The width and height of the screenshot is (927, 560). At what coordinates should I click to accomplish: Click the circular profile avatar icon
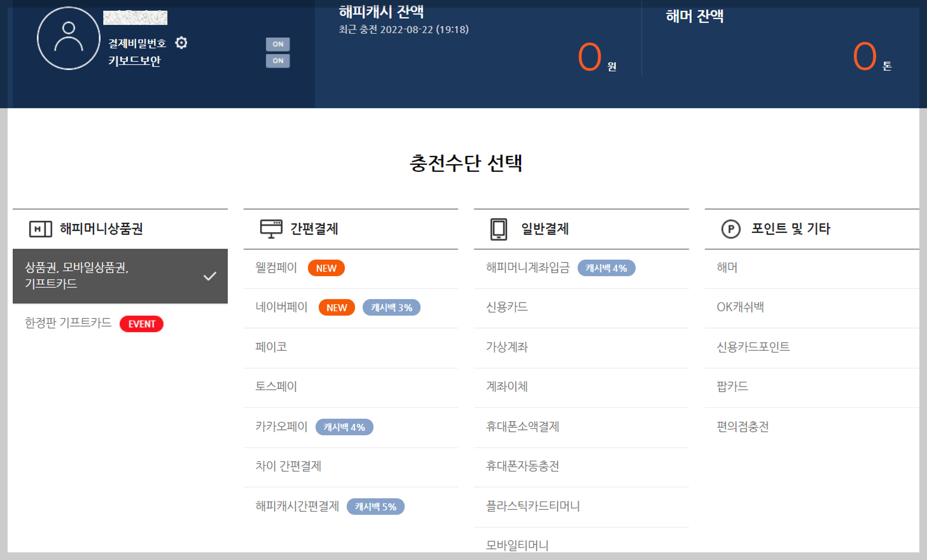(68, 38)
